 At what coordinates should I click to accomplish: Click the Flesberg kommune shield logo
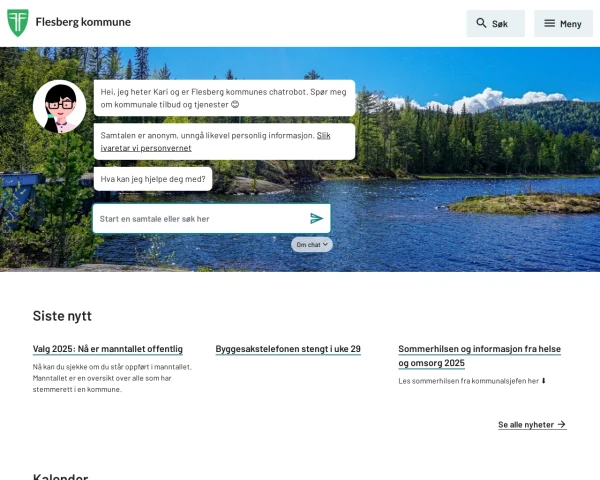coord(18,23)
